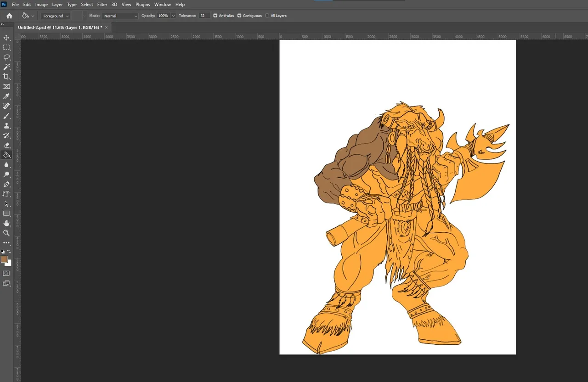Screen dimensions: 588x382
Task: Enable the All Layers checkbox
Action: (x=267, y=16)
